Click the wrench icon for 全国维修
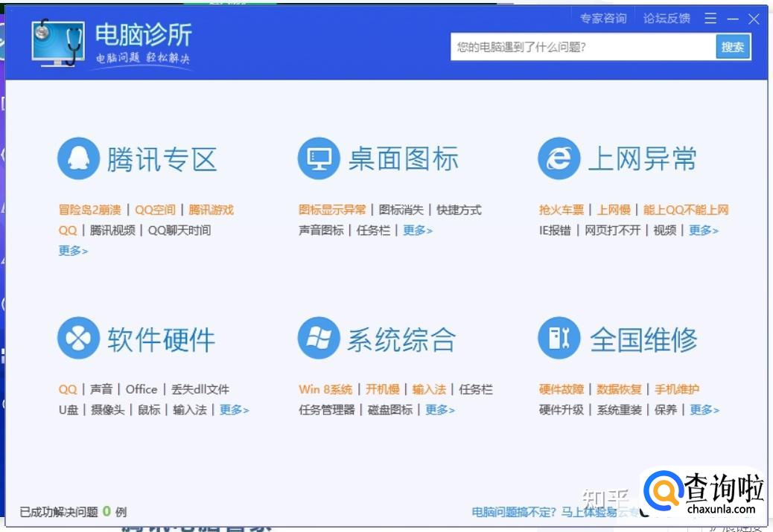This screenshot has width=773, height=532. coord(559,338)
